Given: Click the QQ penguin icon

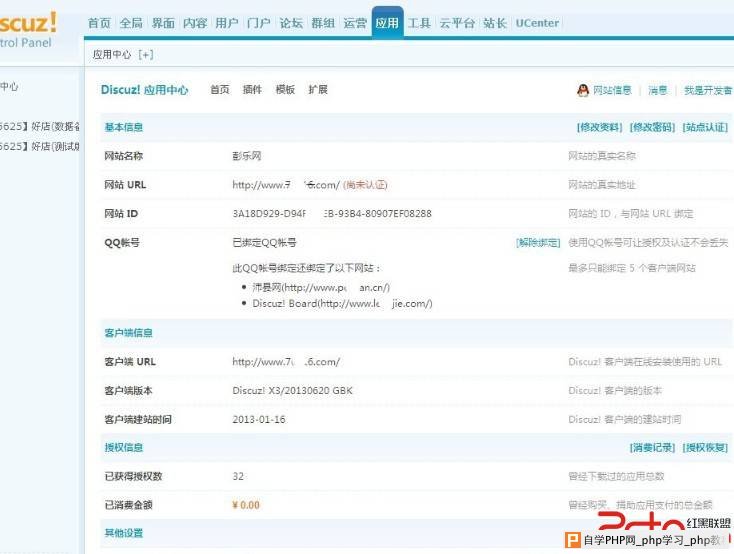Looking at the screenshot, I should point(583,90).
